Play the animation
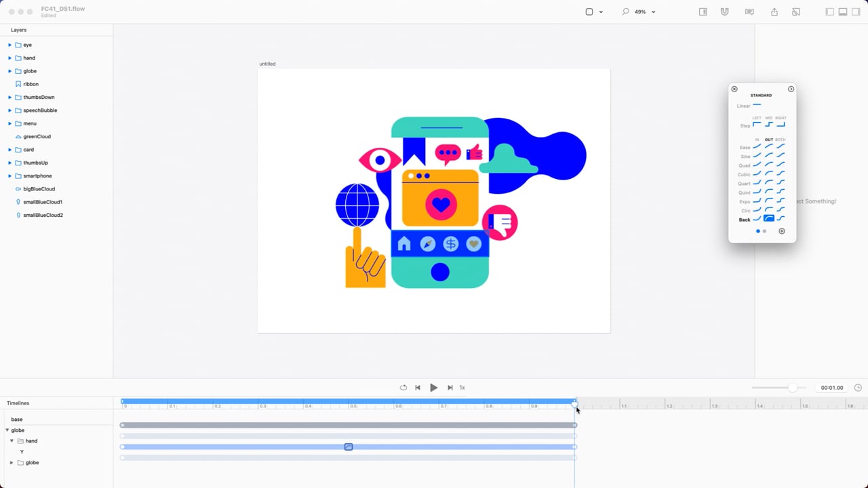 (433, 388)
